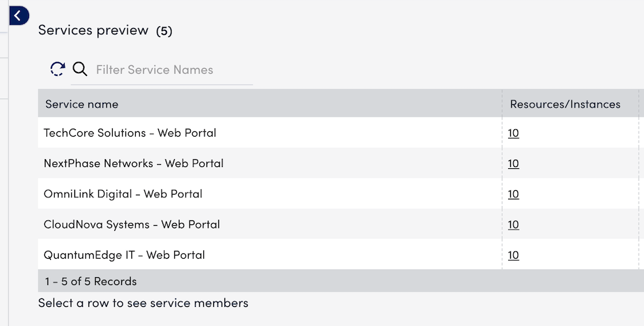
Task: Select the CloudNova Systems - Web Portal row
Action: click(132, 224)
